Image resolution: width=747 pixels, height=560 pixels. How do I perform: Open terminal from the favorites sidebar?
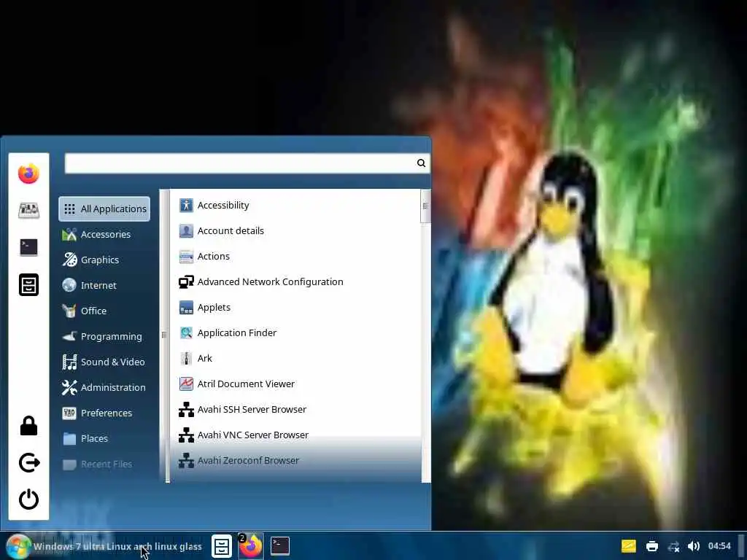point(28,247)
